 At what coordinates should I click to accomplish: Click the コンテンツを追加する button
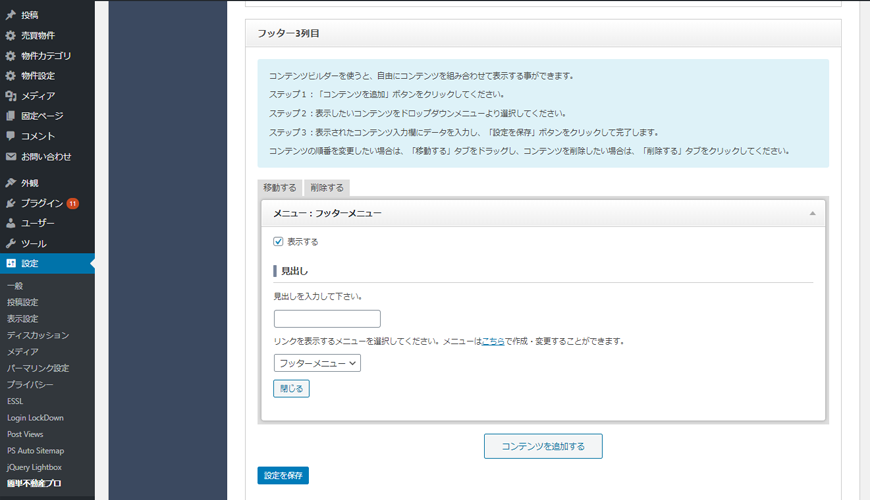(x=543, y=446)
